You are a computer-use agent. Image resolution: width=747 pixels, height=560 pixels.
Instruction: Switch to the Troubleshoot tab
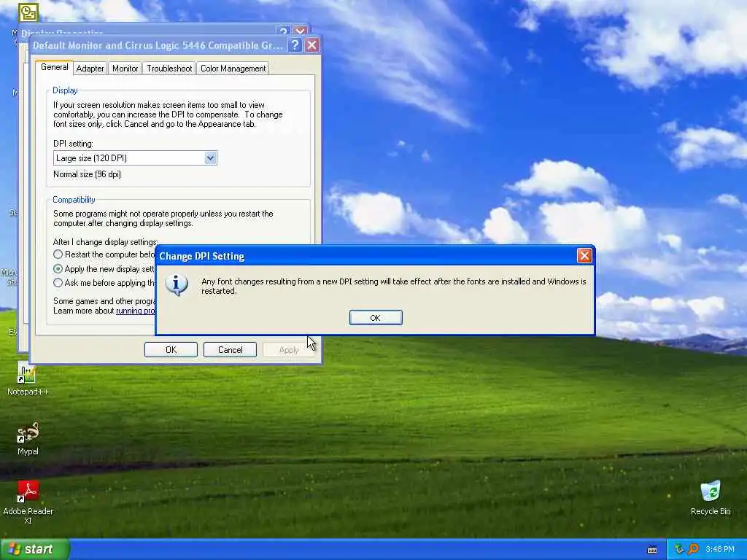169,69
